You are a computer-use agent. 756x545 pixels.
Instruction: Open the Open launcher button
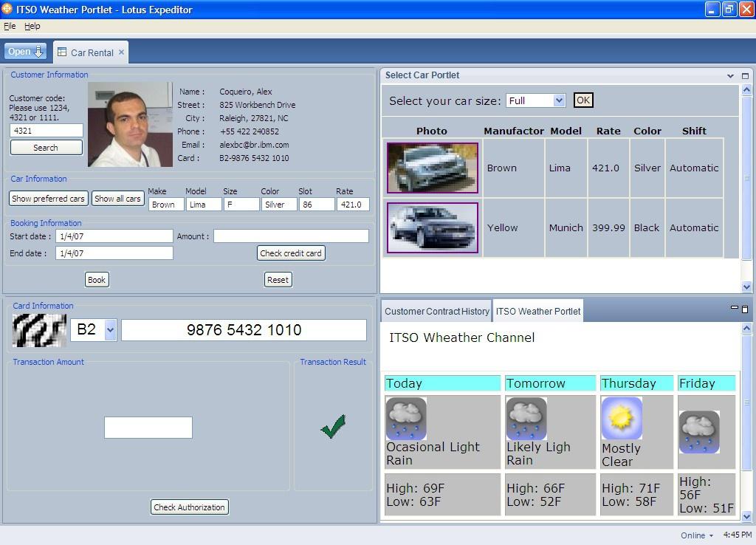(26, 52)
